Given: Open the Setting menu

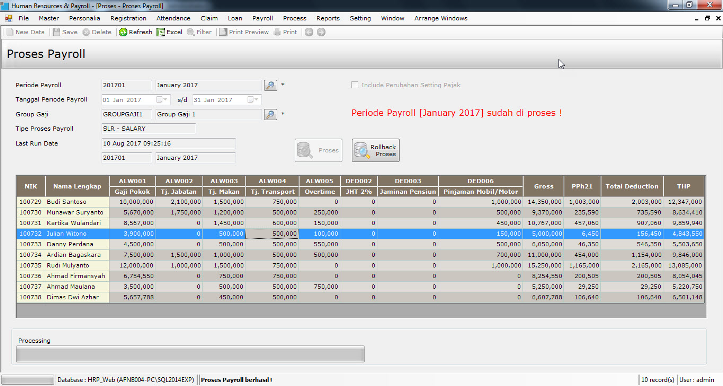Looking at the screenshot, I should (360, 18).
